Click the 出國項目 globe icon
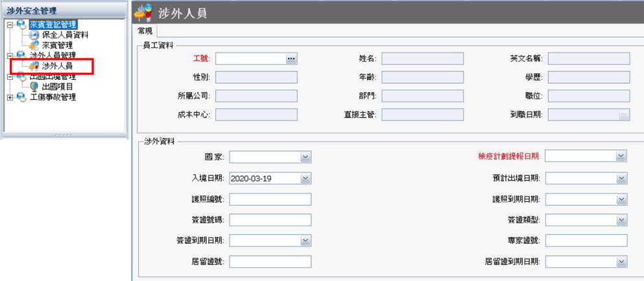The width and height of the screenshot is (644, 281). pyautogui.click(x=34, y=87)
